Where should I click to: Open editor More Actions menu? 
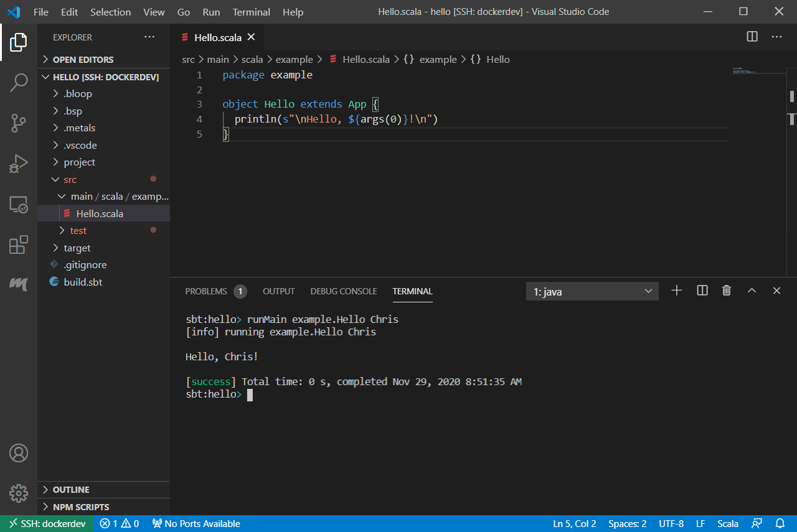[776, 37]
